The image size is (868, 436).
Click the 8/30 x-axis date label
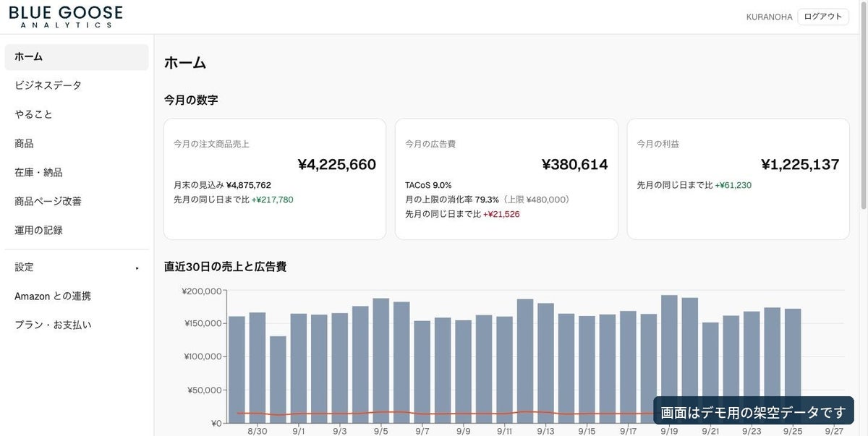(258, 431)
